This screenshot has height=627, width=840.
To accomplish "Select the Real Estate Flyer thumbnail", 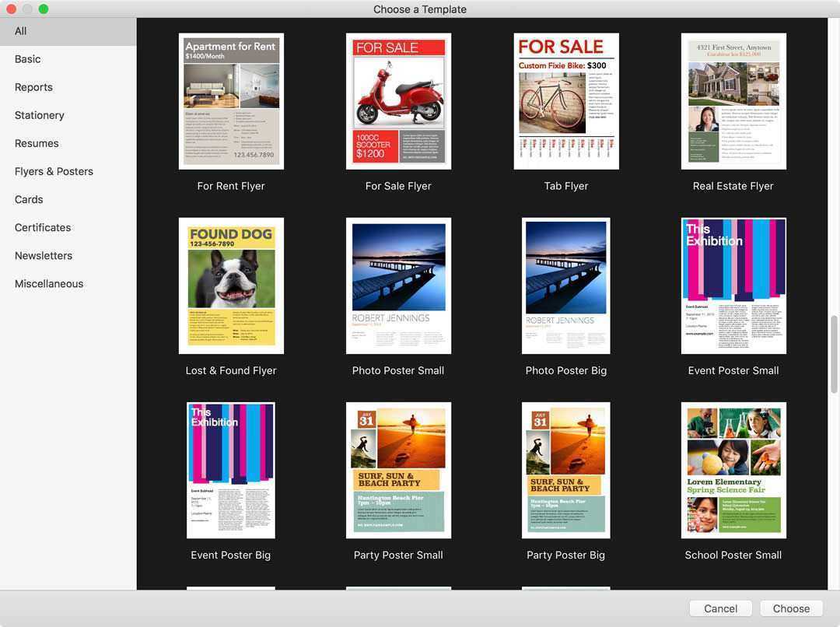I will click(x=733, y=101).
